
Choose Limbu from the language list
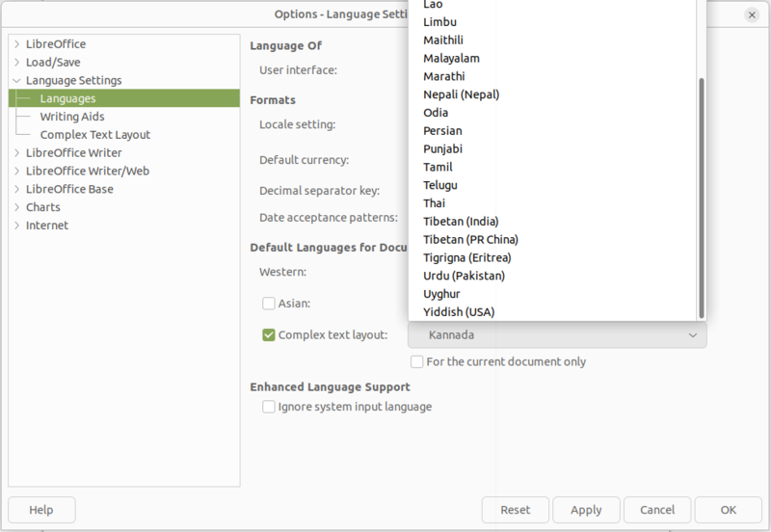coord(552,22)
